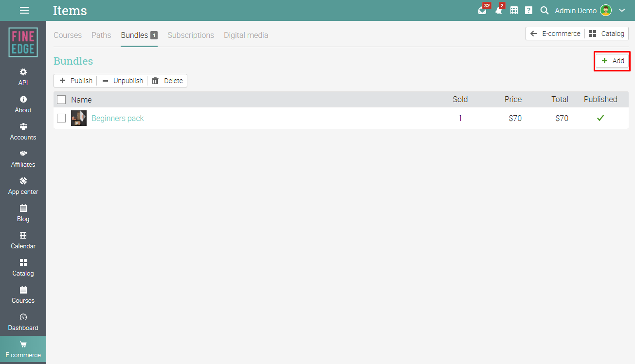Click the sold count 1 link
Screen dimensions: 635x364
click(x=460, y=118)
